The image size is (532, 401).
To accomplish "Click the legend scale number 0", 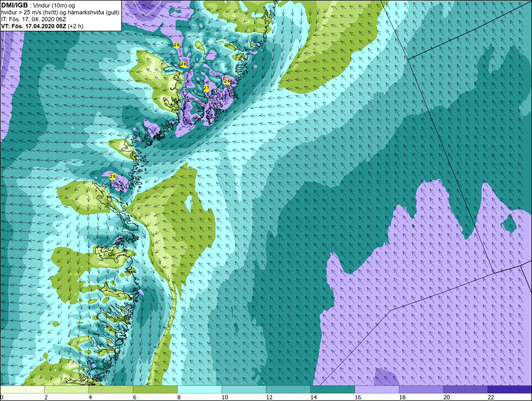I will click(2, 397).
